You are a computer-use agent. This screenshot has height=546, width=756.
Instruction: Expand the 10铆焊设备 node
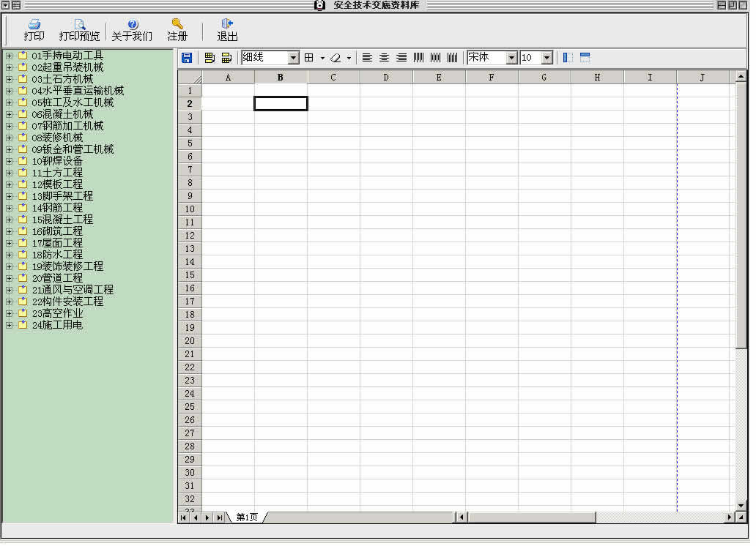(9, 162)
